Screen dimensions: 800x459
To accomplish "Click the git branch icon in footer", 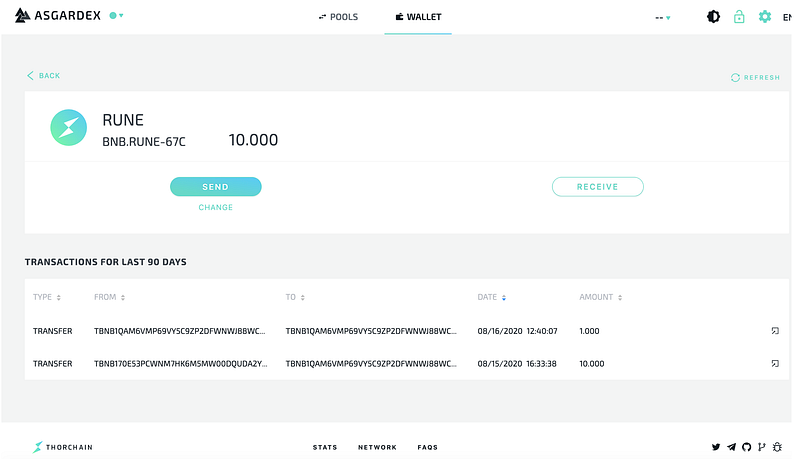I will click(x=762, y=447).
